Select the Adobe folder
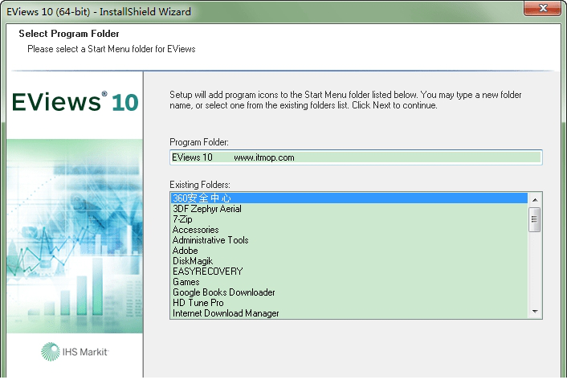 [x=349, y=251]
